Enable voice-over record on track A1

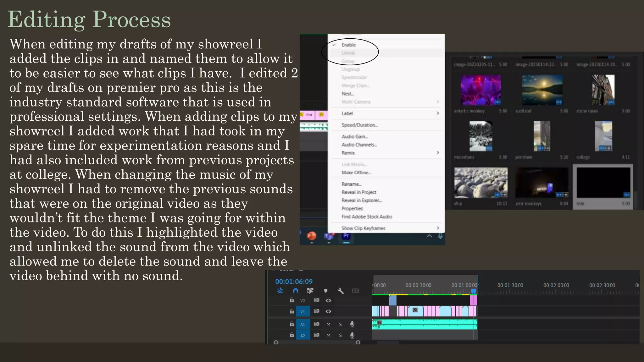pos(352,324)
